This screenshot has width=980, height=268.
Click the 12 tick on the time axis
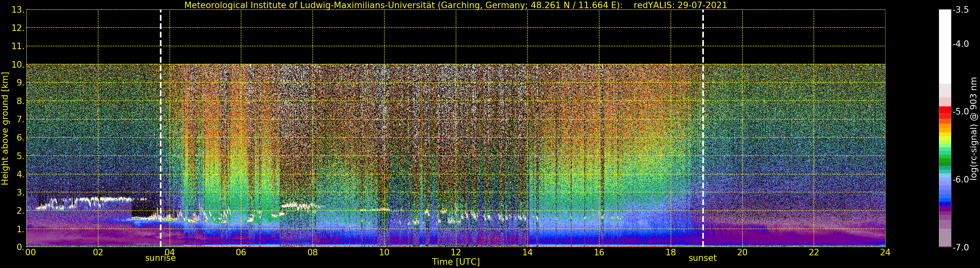(x=455, y=252)
